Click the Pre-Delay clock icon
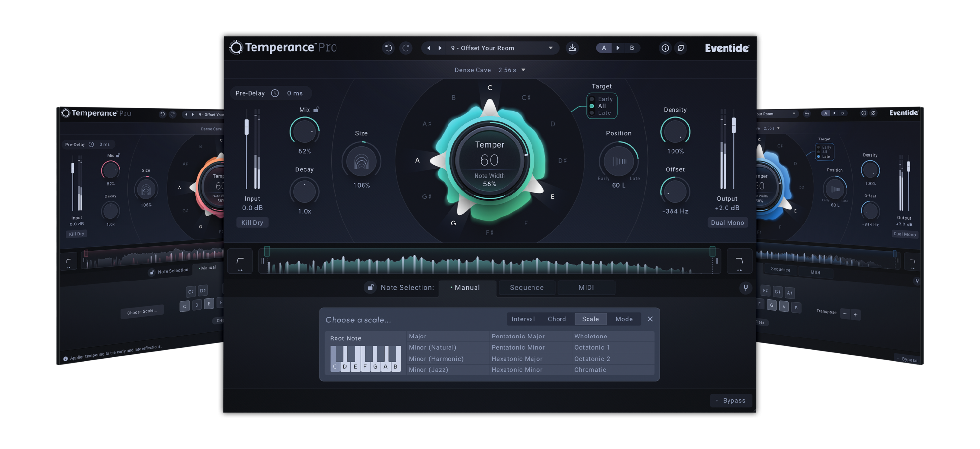This screenshot has width=980, height=449. tap(275, 93)
